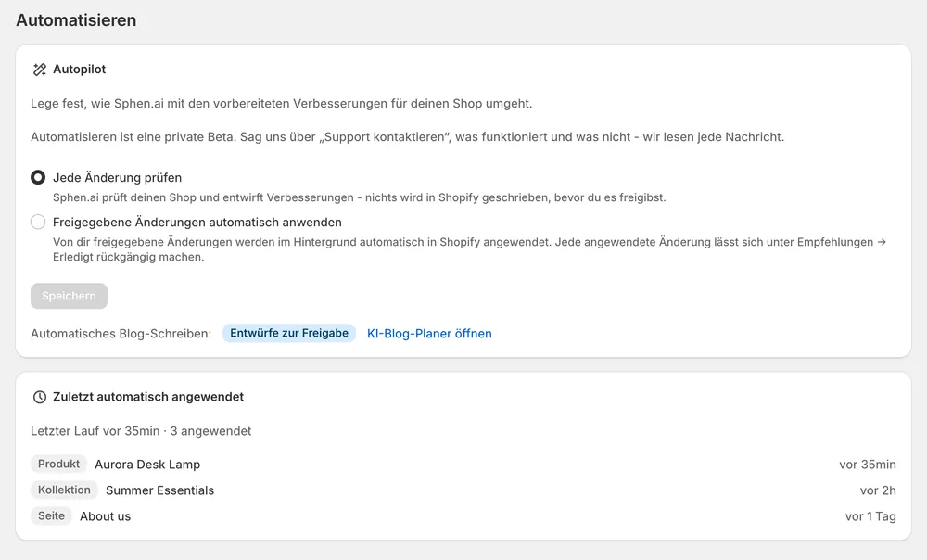Image resolution: width=927 pixels, height=560 pixels.
Task: Click the Zuletzt automatisch angewendet heading
Action: [148, 397]
